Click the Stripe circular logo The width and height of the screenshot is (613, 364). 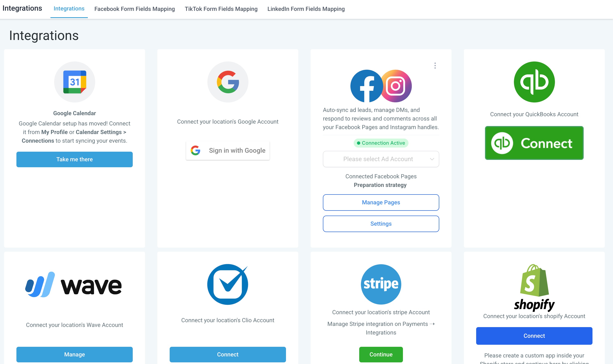pyautogui.click(x=381, y=284)
